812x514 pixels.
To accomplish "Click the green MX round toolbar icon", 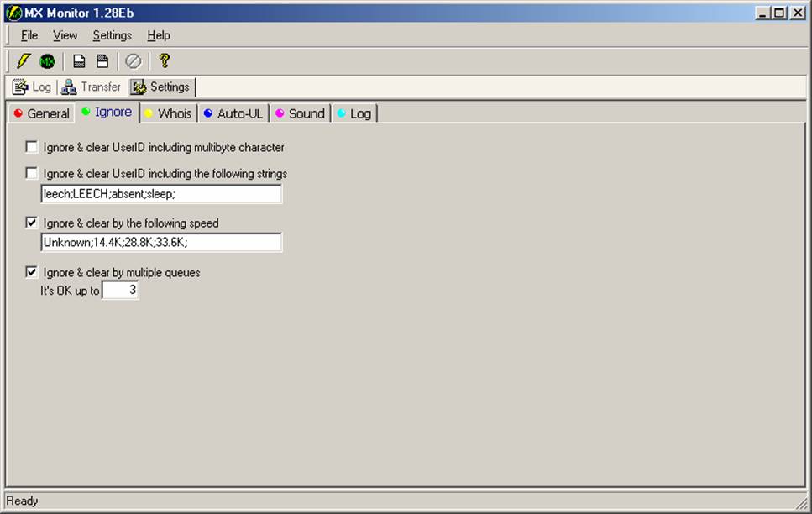I will click(48, 61).
